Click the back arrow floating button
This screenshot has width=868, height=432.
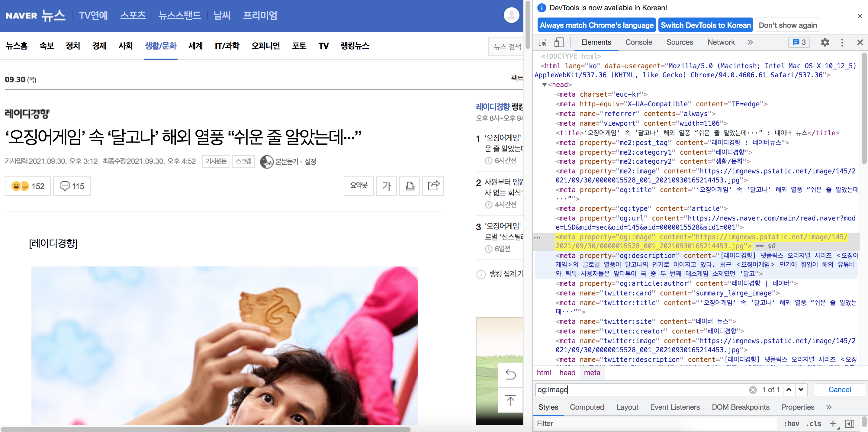pos(510,375)
